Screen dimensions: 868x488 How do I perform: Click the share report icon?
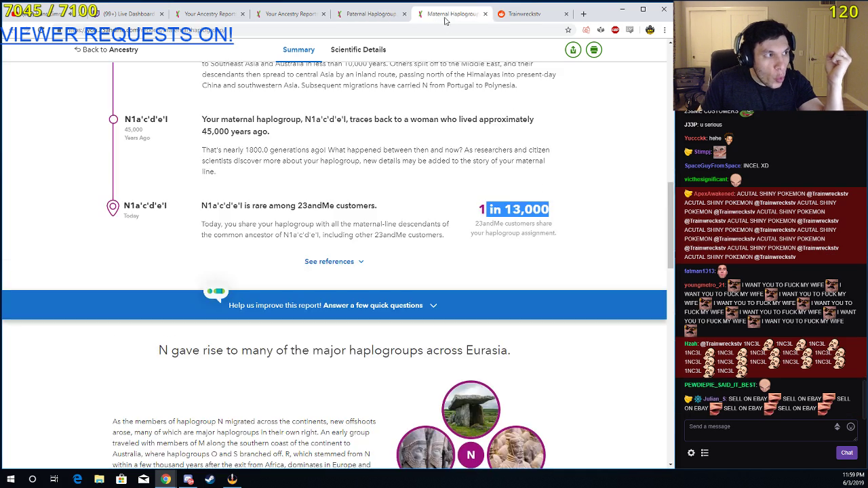coord(573,49)
